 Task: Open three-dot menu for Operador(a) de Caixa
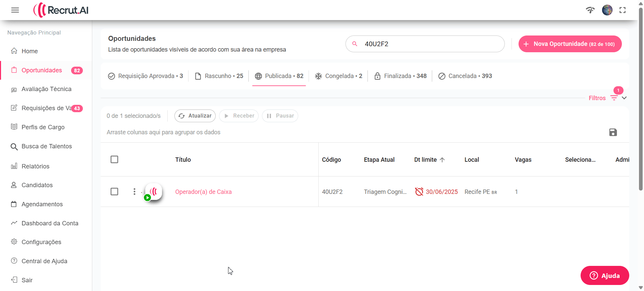[134, 192]
